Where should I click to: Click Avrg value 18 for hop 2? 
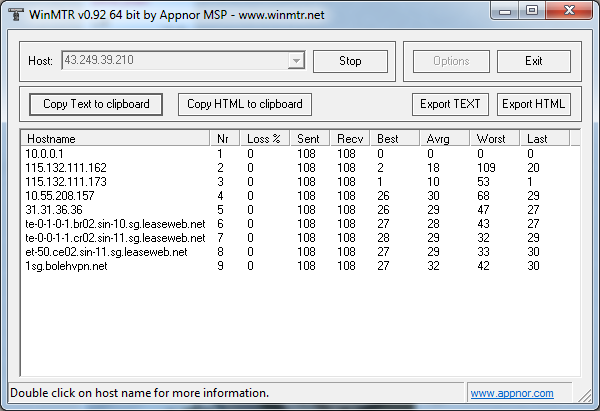pyautogui.click(x=433, y=168)
